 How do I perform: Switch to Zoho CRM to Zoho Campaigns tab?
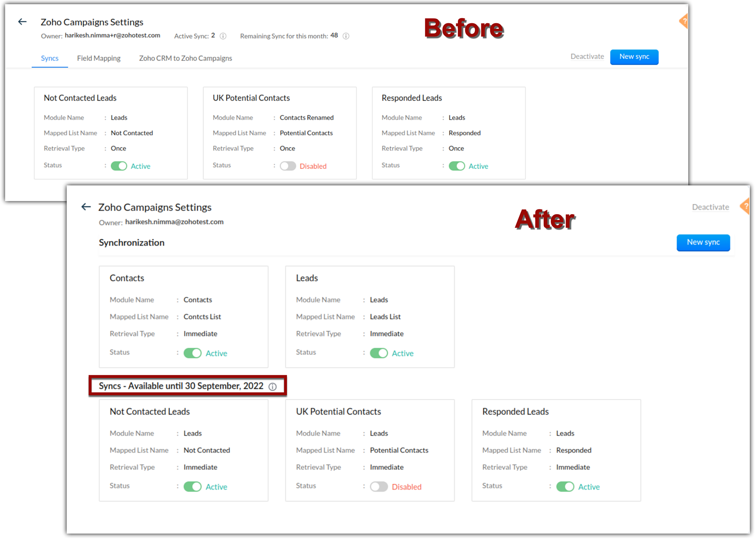pyautogui.click(x=185, y=58)
